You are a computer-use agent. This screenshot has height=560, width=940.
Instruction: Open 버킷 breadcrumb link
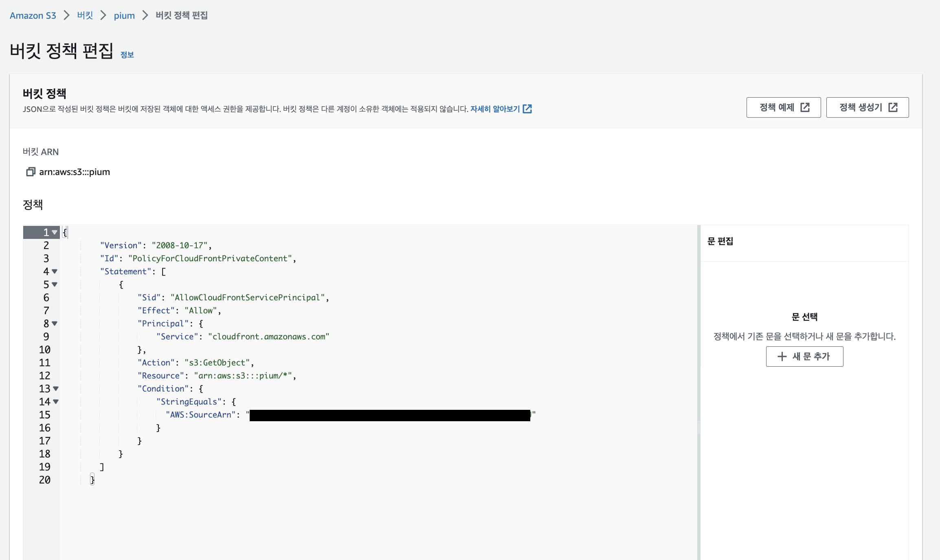coord(85,15)
